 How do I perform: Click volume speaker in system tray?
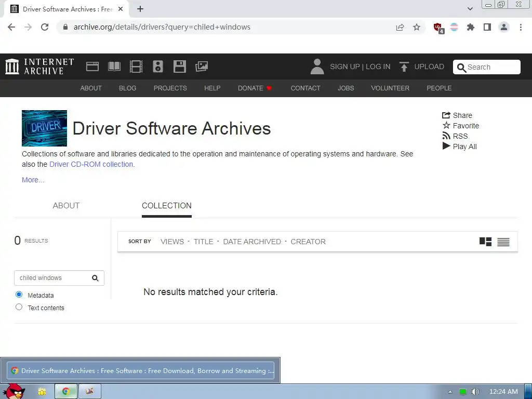point(475,392)
